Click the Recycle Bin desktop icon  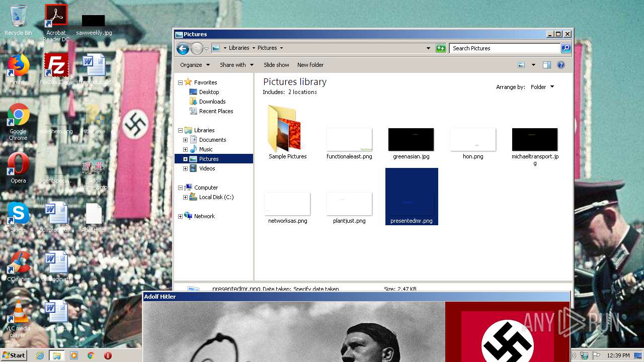(x=18, y=20)
